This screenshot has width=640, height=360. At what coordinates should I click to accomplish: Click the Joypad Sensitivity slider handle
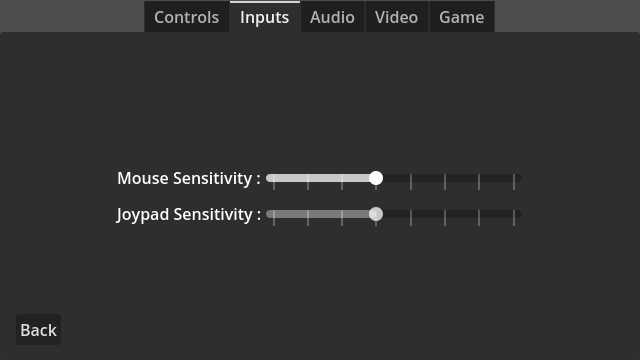(x=376, y=214)
